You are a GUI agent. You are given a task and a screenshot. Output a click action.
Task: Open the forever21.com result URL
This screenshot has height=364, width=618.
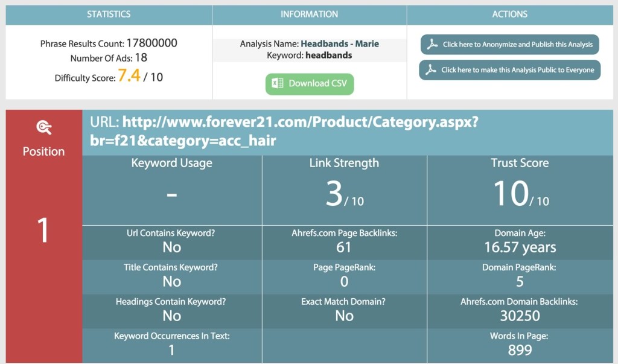pyautogui.click(x=284, y=131)
